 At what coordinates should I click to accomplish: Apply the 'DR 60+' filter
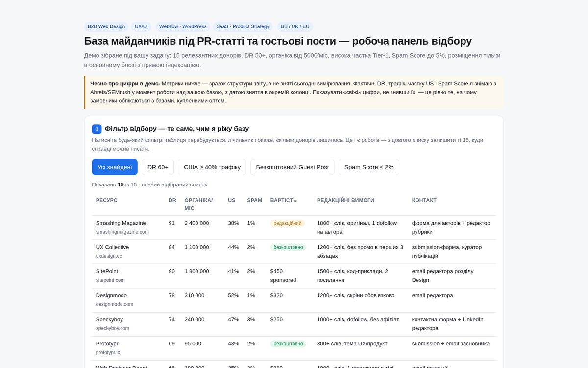pyautogui.click(x=158, y=167)
